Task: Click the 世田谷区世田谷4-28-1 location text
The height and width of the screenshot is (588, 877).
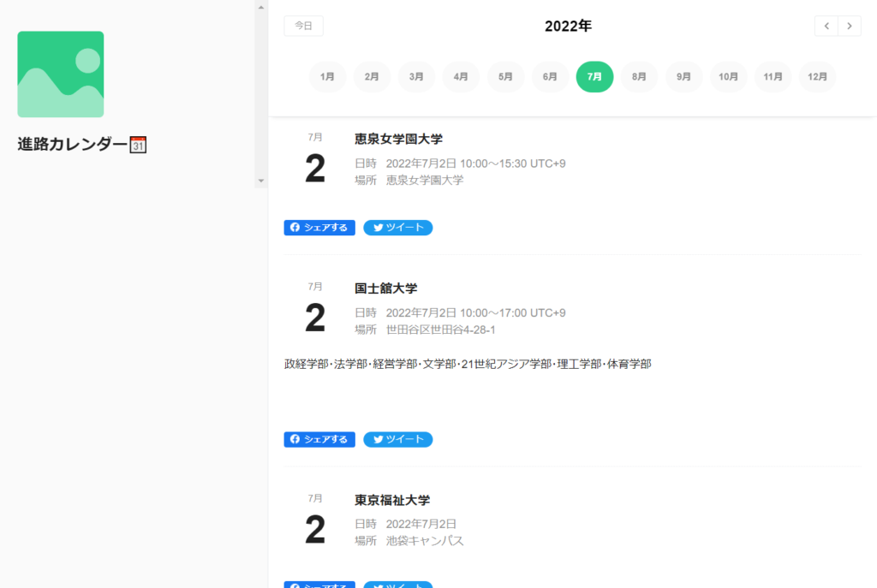Action: click(x=441, y=330)
